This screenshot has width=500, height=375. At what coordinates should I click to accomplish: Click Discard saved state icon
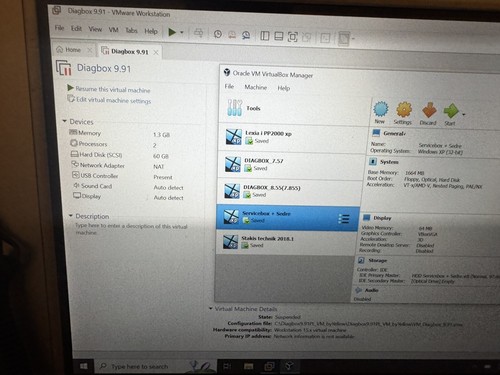click(428, 115)
